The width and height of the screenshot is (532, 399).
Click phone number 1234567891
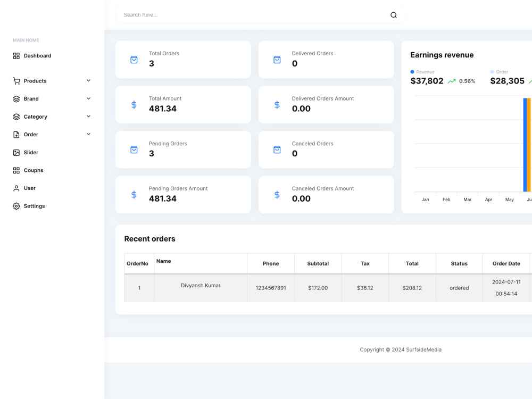(x=271, y=288)
